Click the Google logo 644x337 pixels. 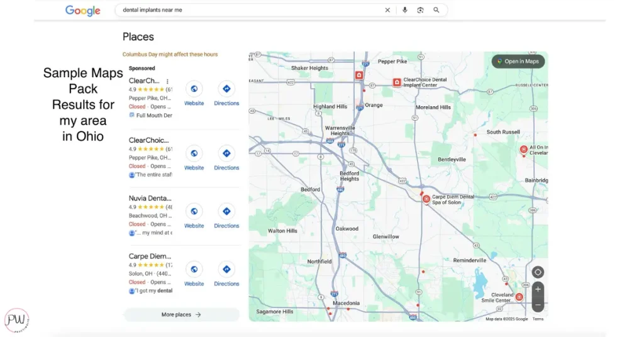point(82,11)
